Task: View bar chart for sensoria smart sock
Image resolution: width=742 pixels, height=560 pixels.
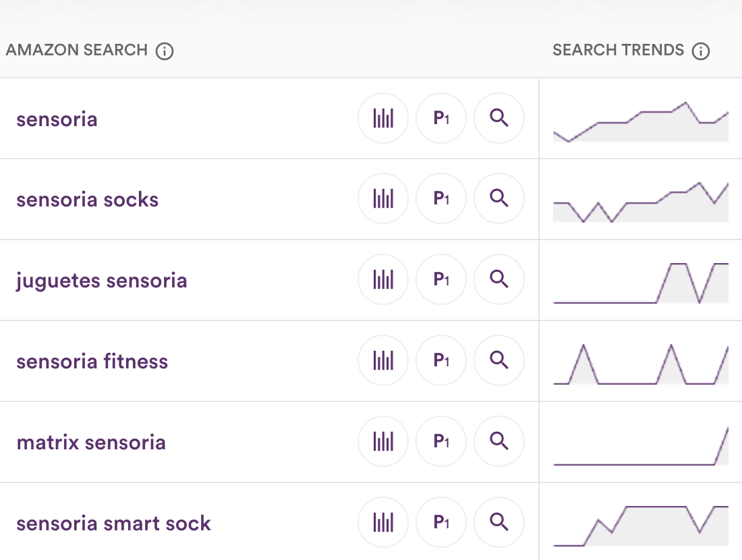Action: pos(383,523)
